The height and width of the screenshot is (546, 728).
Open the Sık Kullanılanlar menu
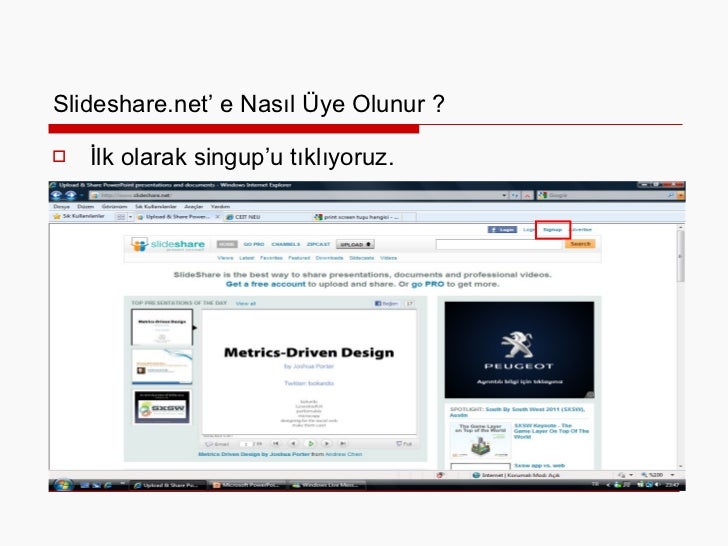click(156, 207)
